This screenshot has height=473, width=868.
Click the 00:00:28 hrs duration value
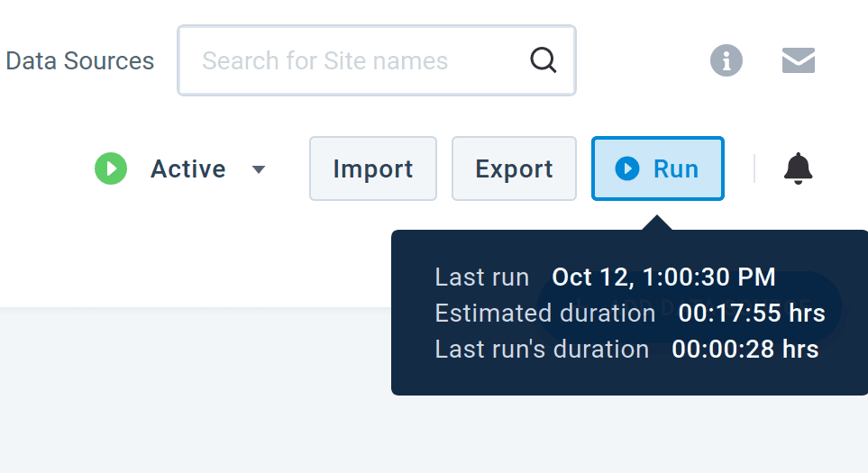tap(745, 349)
